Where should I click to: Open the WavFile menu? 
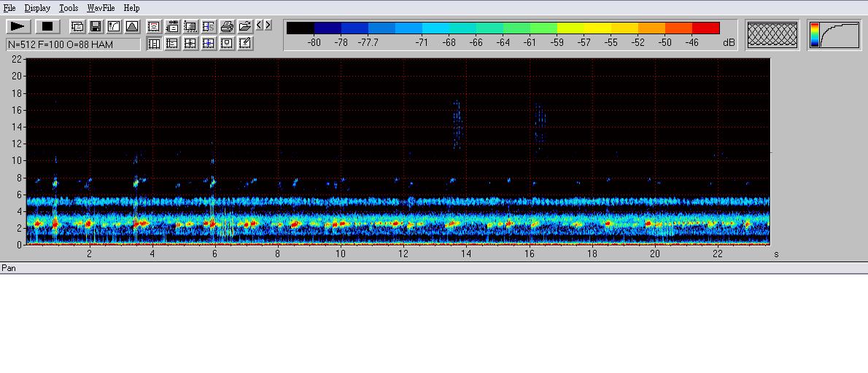pos(101,8)
